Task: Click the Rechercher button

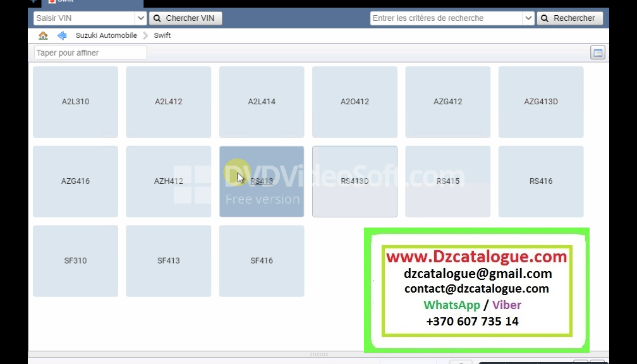Action: (x=569, y=18)
